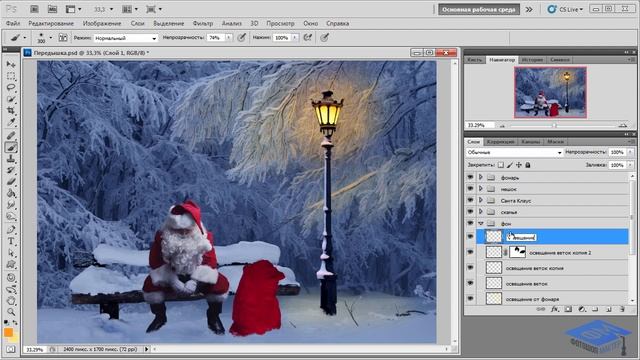The width and height of the screenshot is (640, 360).
Task: Switch to the История tab
Action: coord(532,60)
